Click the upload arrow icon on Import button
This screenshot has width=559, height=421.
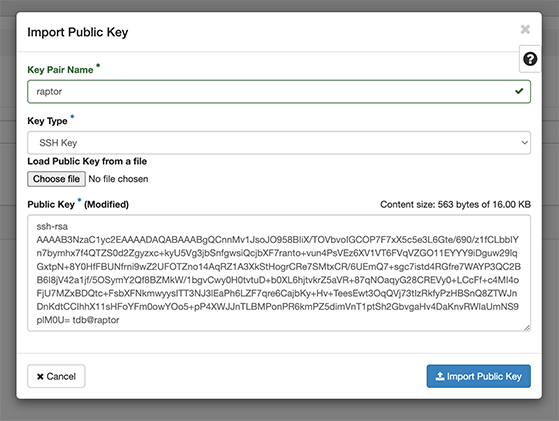coord(440,376)
